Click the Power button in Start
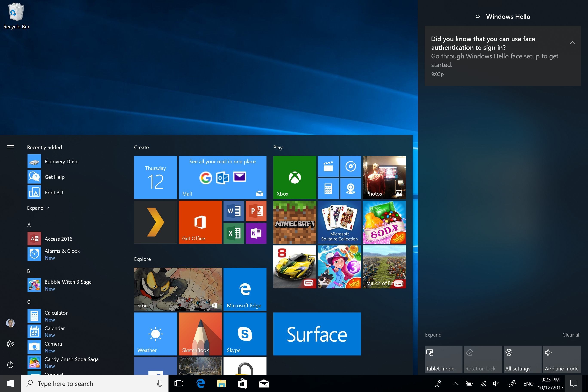The width and height of the screenshot is (588, 392). click(10, 364)
